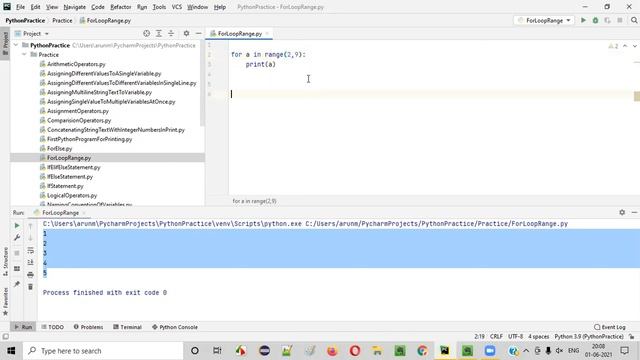This screenshot has height=360, width=640.
Task: Click Collapse All in Project panel
Action: pyautogui.click(x=171, y=33)
